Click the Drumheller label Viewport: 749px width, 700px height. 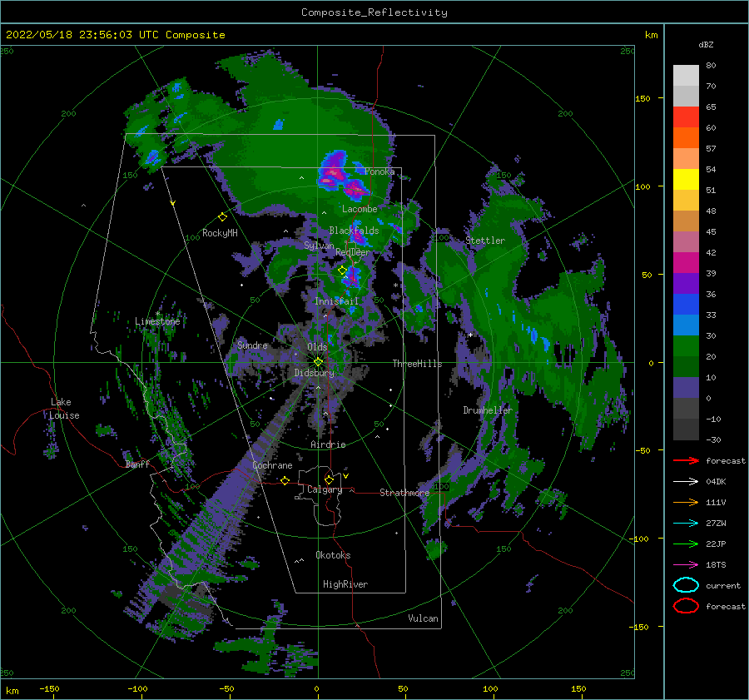pyautogui.click(x=488, y=410)
